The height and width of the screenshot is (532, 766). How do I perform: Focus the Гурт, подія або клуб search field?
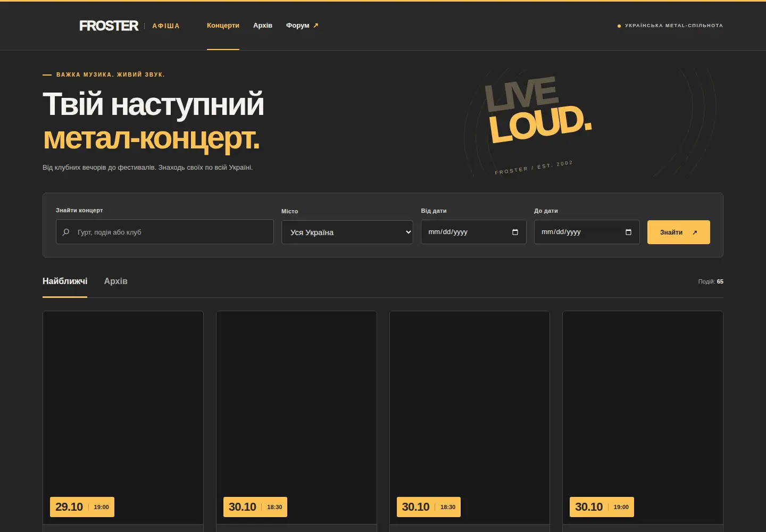tap(165, 232)
